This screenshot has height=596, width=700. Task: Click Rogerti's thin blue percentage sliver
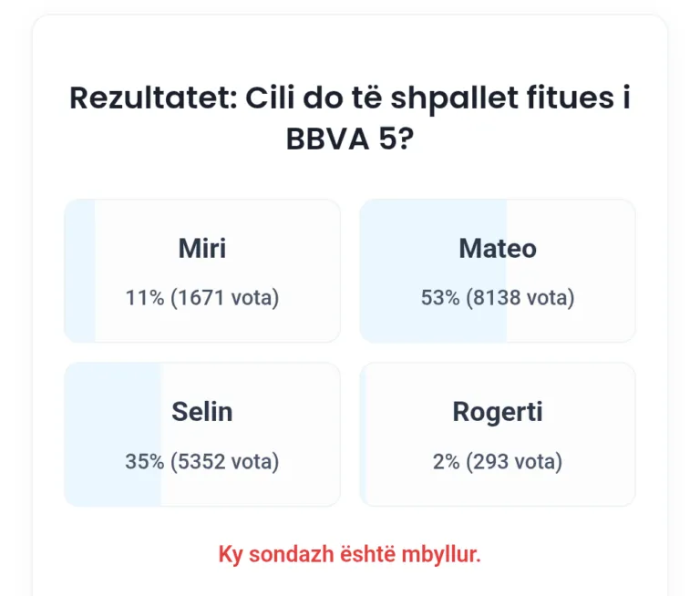(x=363, y=434)
